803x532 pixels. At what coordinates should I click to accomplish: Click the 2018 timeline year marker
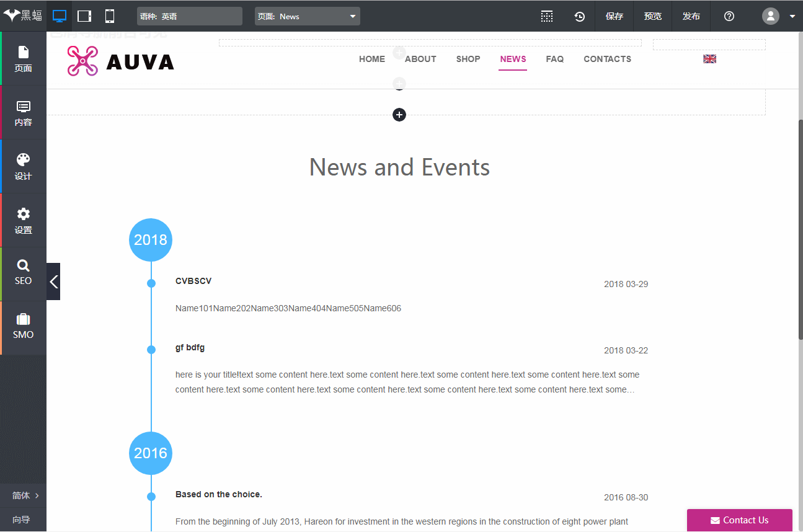click(x=151, y=240)
